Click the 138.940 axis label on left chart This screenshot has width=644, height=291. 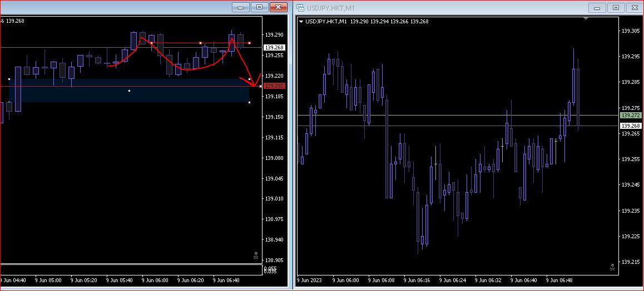275,240
